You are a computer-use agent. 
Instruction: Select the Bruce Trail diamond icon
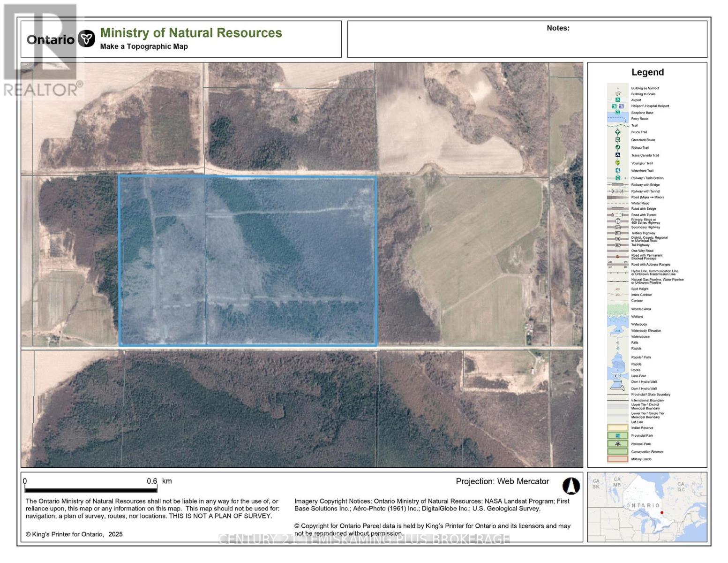tap(618, 132)
